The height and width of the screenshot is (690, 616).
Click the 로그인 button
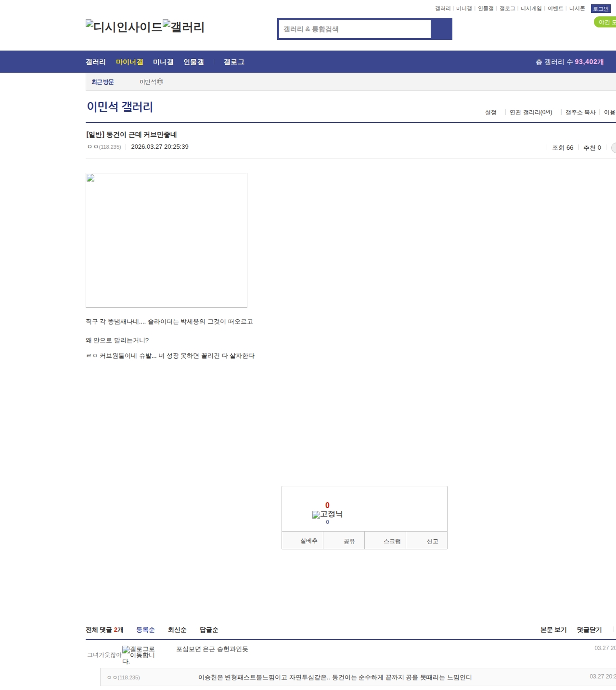[600, 9]
